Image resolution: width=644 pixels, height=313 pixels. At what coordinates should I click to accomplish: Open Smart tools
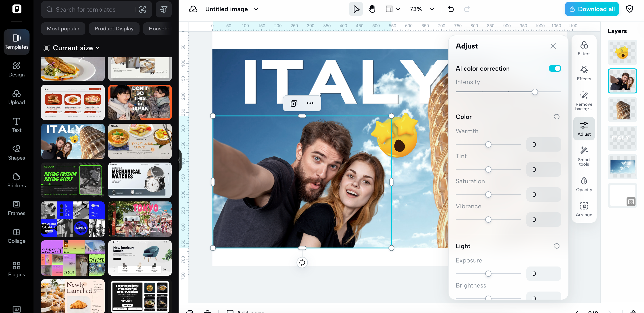point(584,156)
